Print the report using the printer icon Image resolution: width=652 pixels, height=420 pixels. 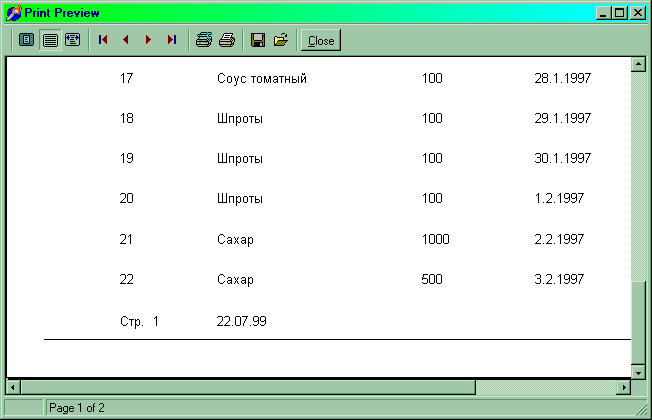(227, 40)
